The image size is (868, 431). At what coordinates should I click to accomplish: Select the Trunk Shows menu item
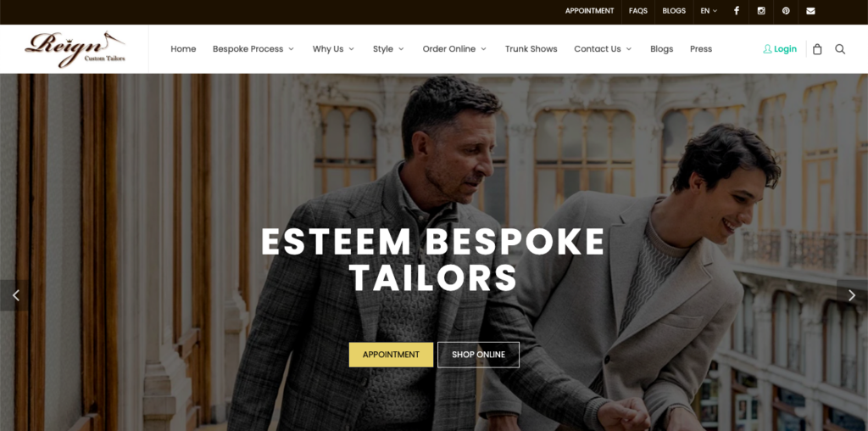pyautogui.click(x=531, y=49)
